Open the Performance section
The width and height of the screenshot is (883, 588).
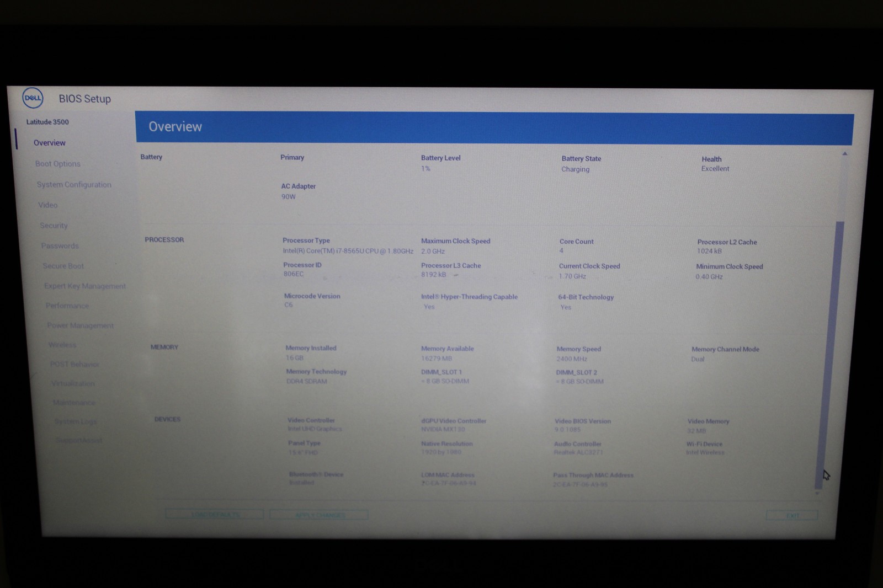67,306
